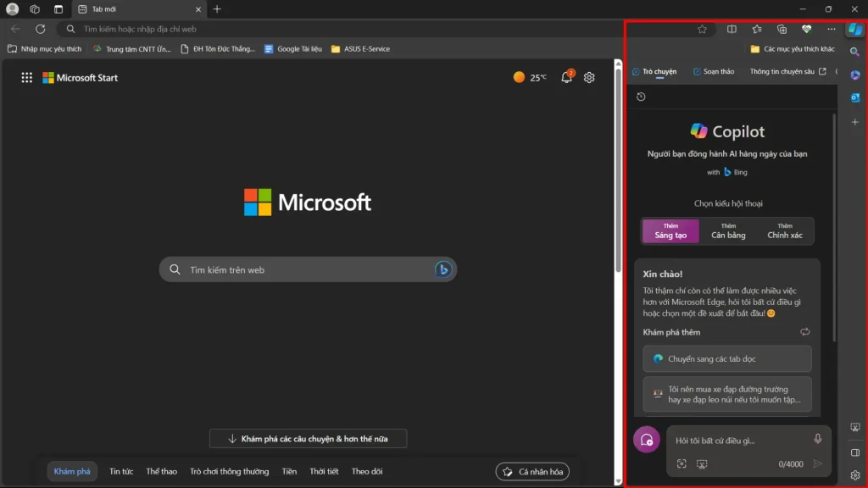868x488 pixels.
Task: Use microphone icon in Copilot input
Action: point(818,439)
